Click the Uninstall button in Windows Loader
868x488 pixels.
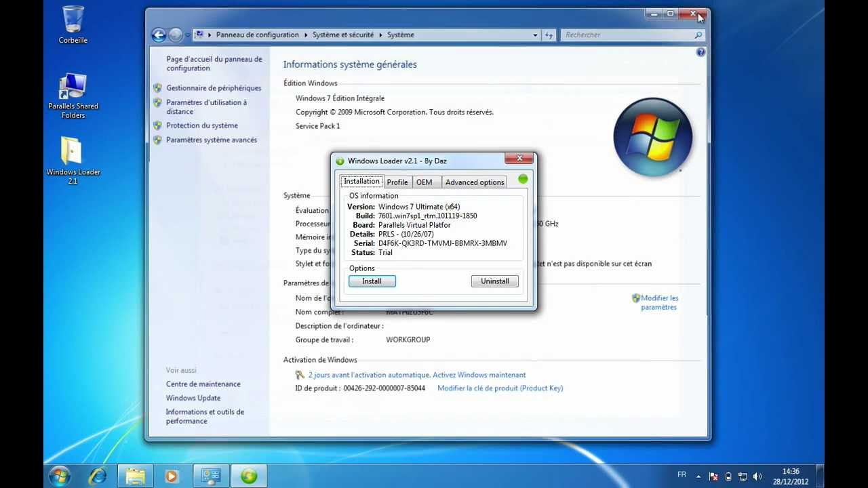click(495, 281)
